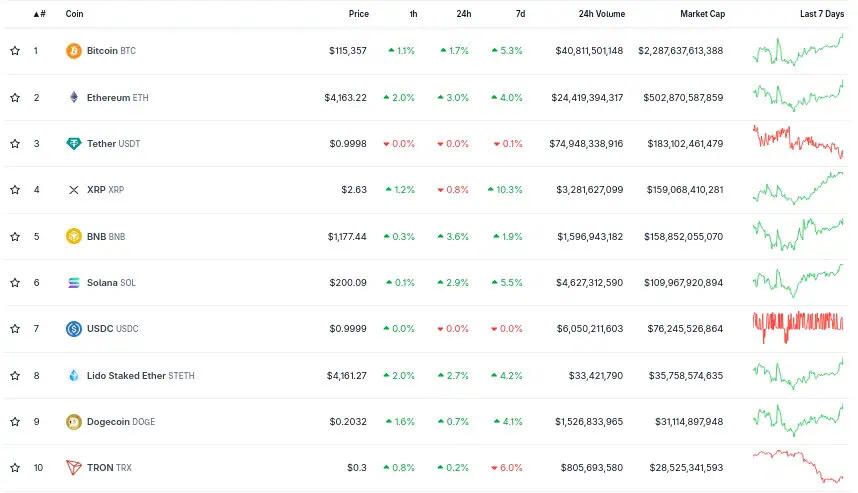Sort table by Market Cap header

702,14
